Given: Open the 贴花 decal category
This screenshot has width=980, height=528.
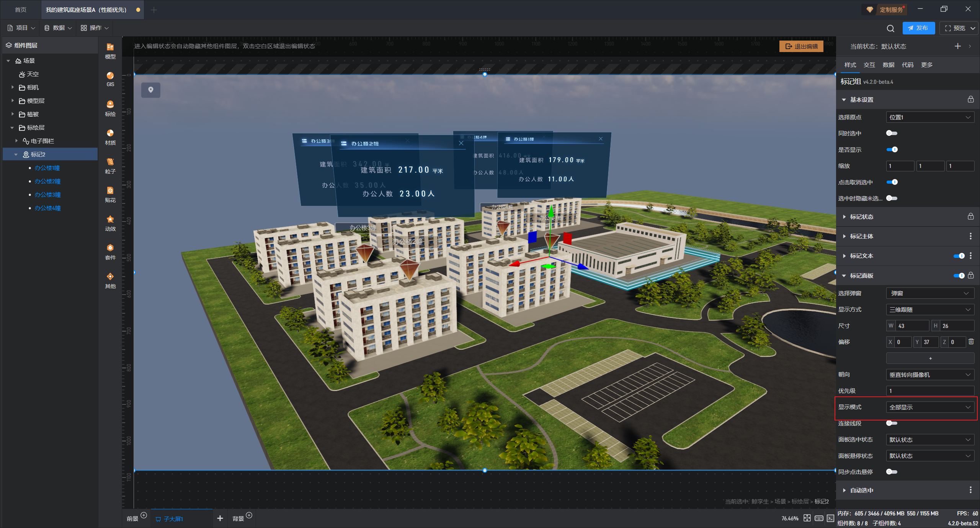Looking at the screenshot, I should pyautogui.click(x=110, y=194).
